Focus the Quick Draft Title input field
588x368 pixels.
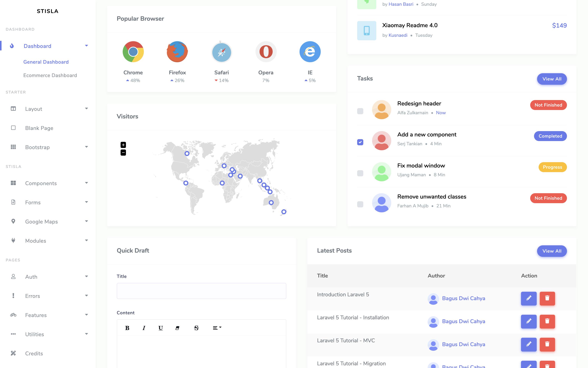tap(201, 291)
